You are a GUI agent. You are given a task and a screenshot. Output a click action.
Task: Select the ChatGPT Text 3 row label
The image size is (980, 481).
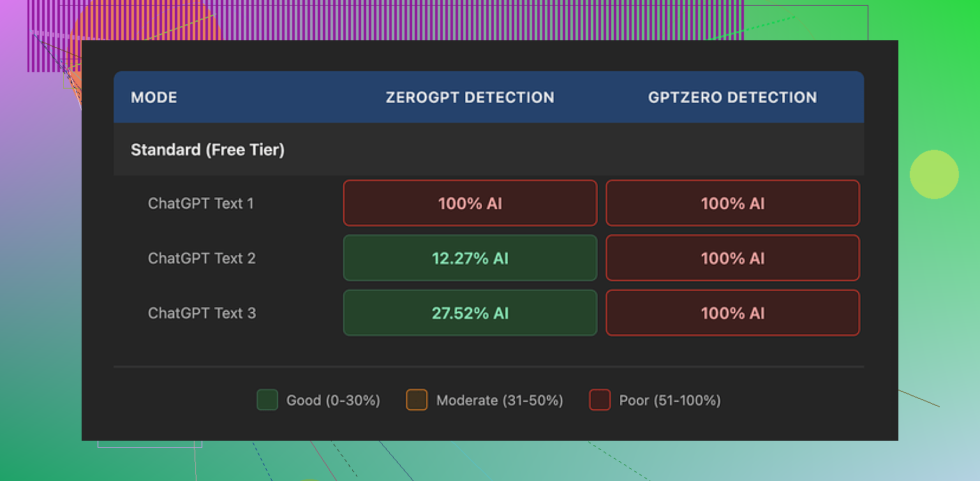click(x=202, y=313)
